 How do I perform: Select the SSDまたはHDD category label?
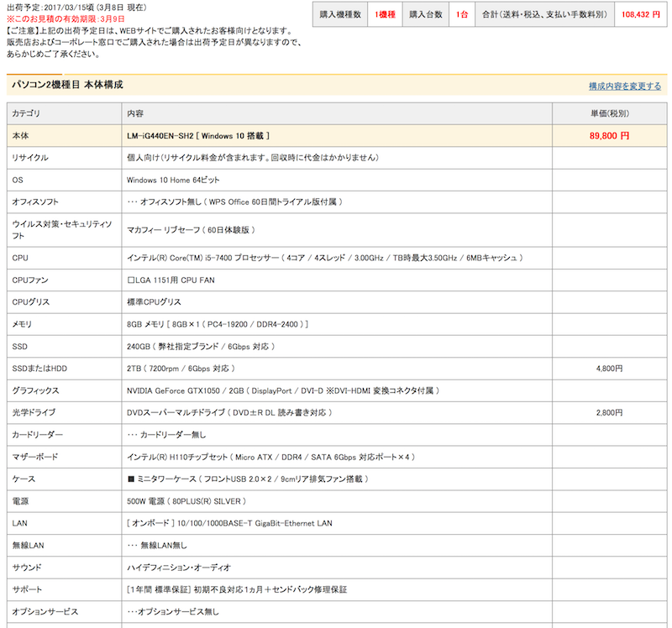coord(39,369)
